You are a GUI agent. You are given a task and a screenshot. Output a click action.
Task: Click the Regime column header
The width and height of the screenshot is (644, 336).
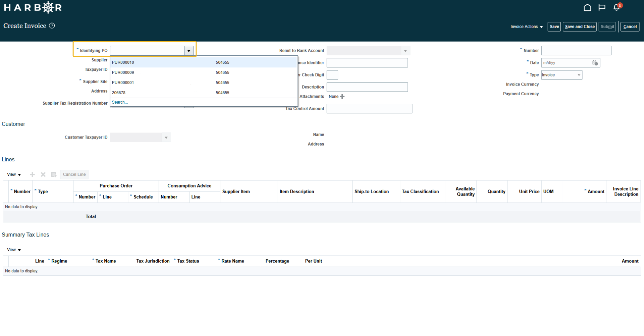pos(59,261)
